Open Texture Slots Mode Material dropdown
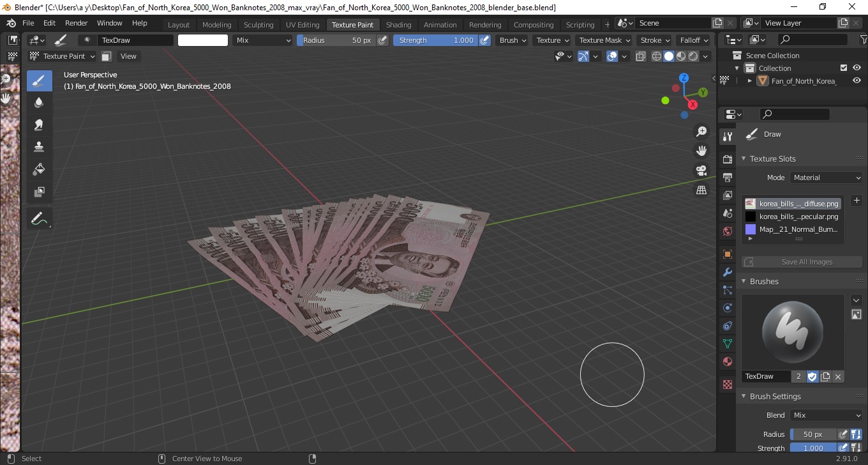Viewport: 868px width, 465px height. coord(827,178)
